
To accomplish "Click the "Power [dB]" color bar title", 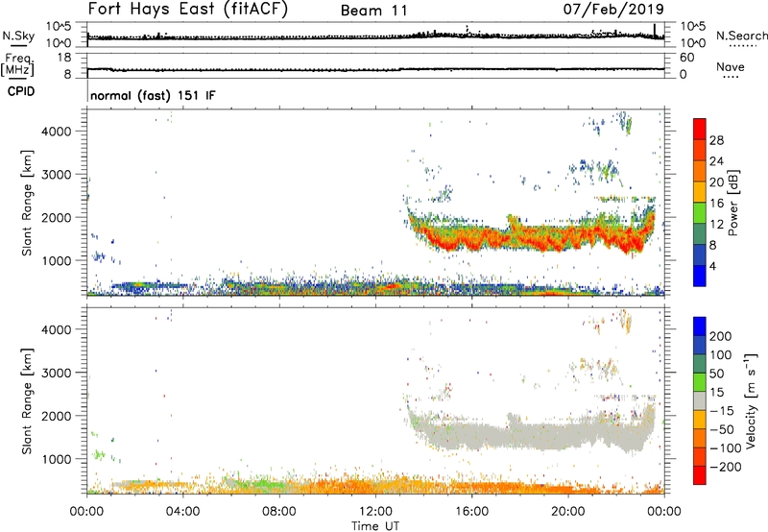I will tap(732, 203).
